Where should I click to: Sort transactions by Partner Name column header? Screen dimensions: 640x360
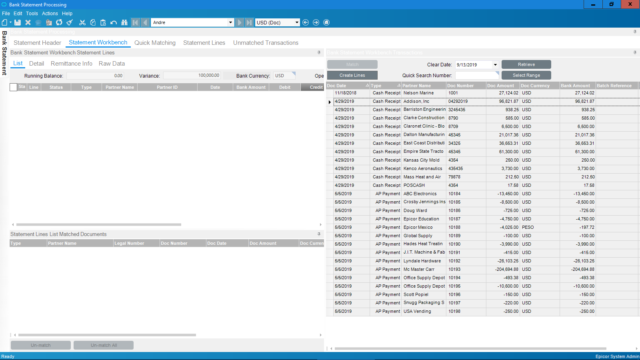pyautogui.click(x=423, y=86)
